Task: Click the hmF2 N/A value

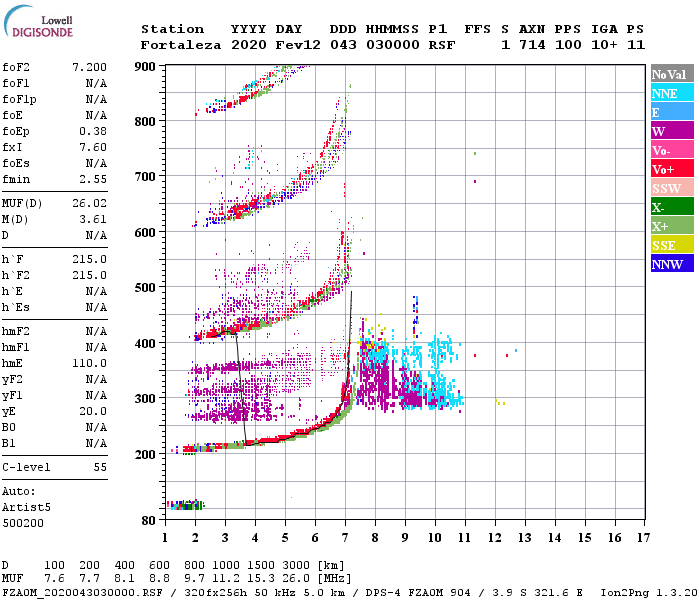Action: (x=96, y=331)
